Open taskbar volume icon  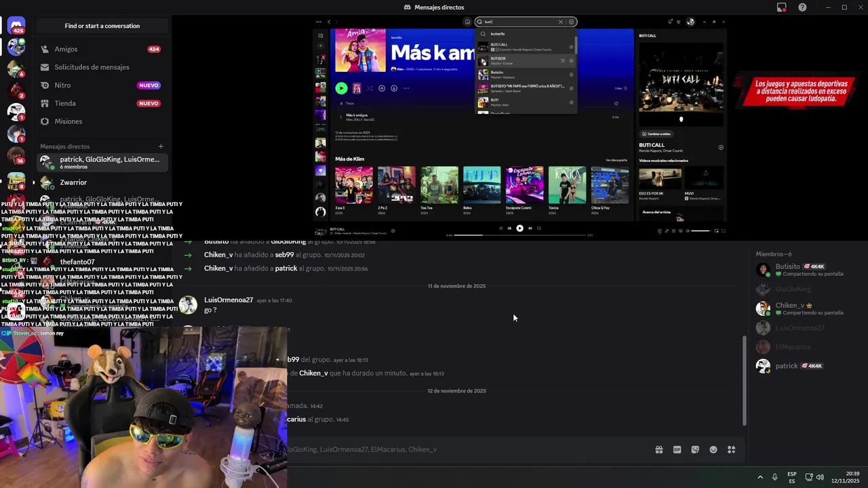[820, 477]
